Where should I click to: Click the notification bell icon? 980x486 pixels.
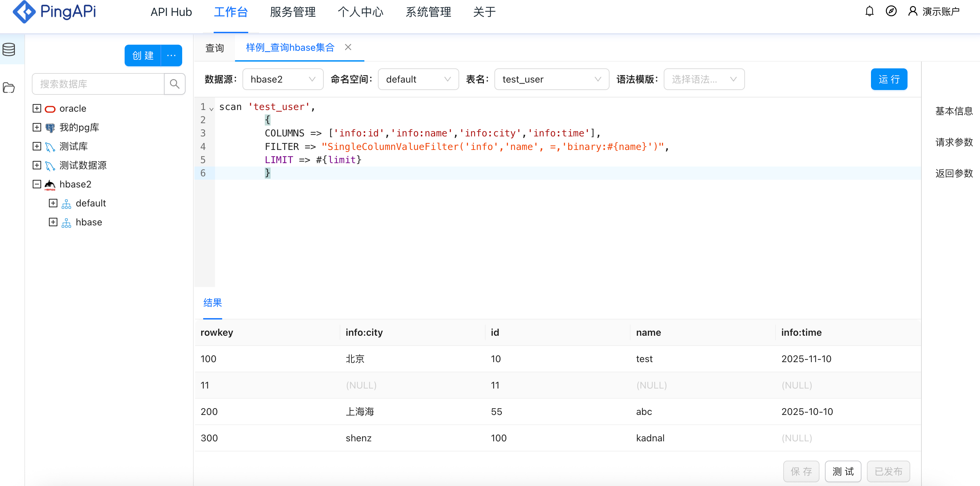pos(869,12)
